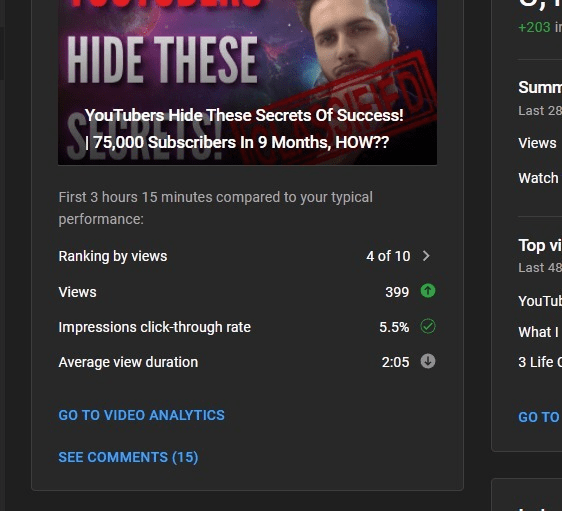Open the 'What I' top video entry
562x511 pixels.
(x=540, y=332)
